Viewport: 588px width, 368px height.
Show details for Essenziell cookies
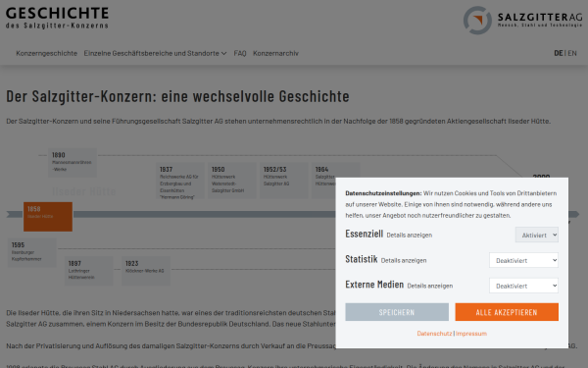(409, 236)
